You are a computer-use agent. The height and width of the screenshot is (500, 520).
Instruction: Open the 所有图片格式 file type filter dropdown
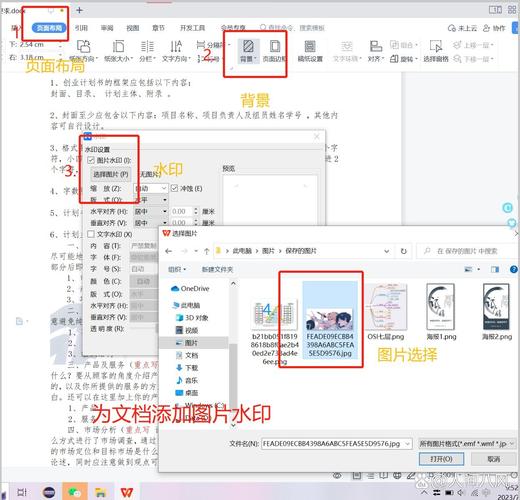(467, 444)
